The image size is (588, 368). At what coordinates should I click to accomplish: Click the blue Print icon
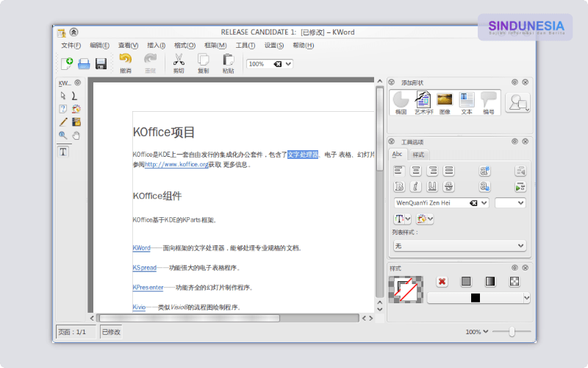pos(84,64)
